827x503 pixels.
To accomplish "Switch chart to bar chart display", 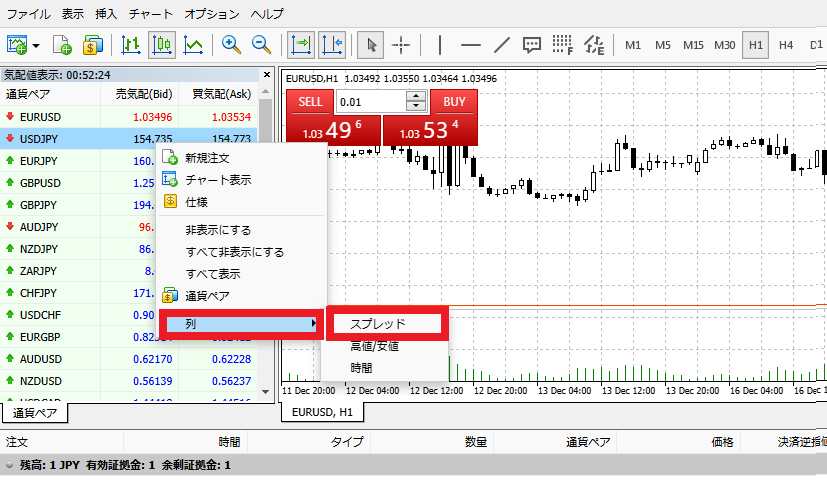I will click(x=131, y=44).
